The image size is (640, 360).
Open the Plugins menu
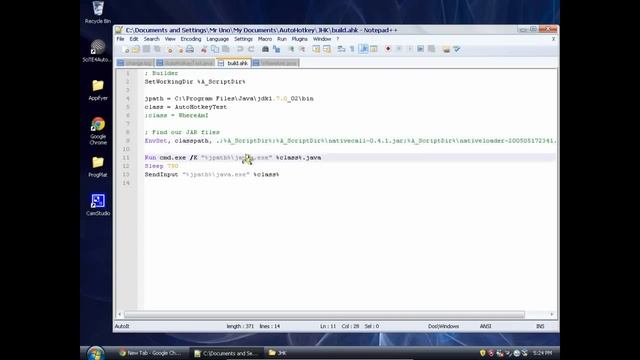tap(300, 39)
